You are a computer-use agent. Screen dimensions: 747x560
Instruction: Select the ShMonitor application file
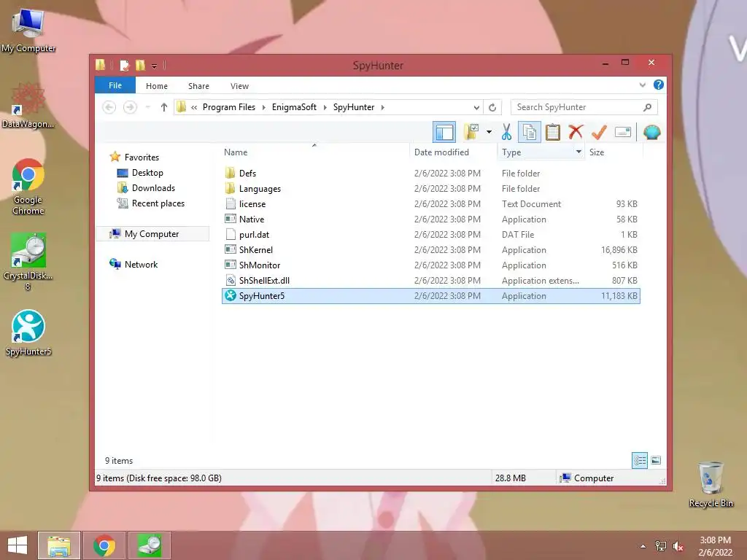430,265
